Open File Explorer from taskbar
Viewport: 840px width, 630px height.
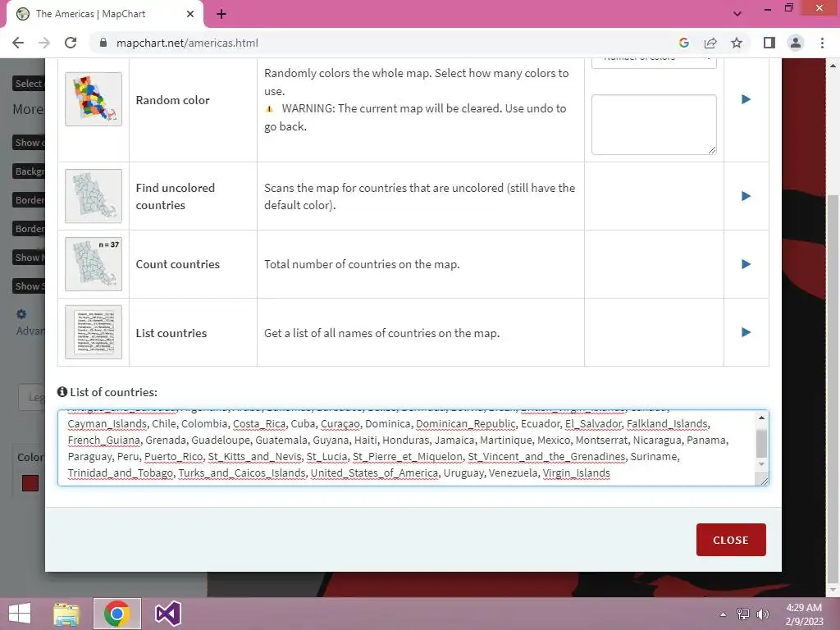66,614
